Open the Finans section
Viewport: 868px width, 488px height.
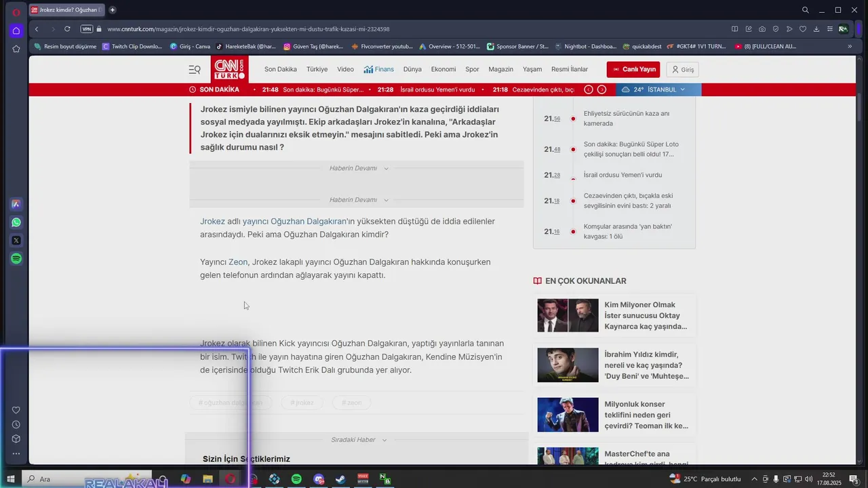coord(378,69)
